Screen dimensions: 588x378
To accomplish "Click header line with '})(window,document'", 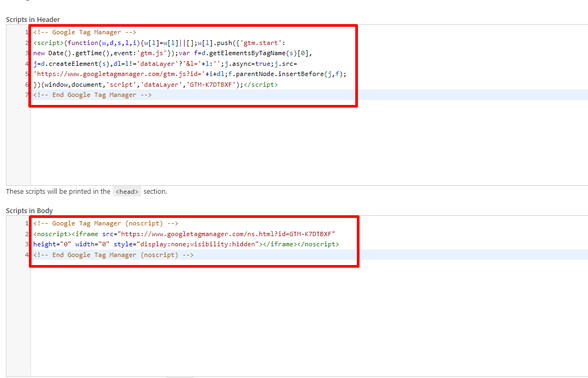I will pos(155,85).
